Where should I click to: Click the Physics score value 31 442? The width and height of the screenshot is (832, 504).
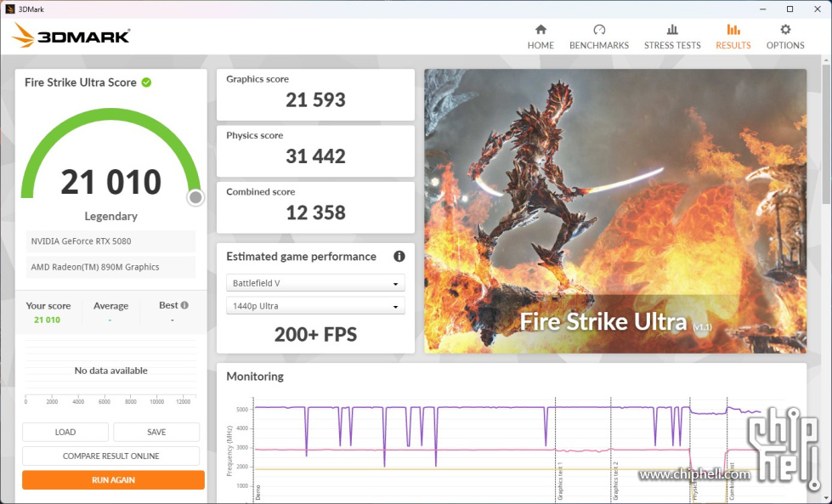click(x=315, y=156)
